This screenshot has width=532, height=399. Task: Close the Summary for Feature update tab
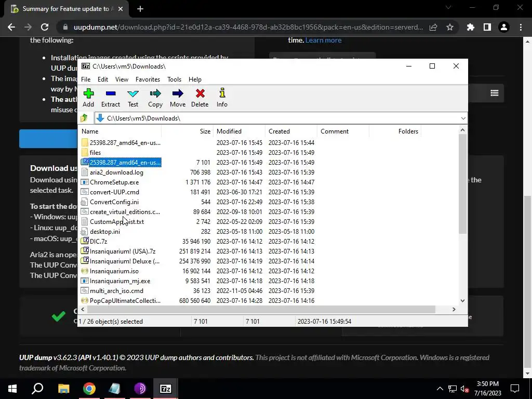pos(121,9)
